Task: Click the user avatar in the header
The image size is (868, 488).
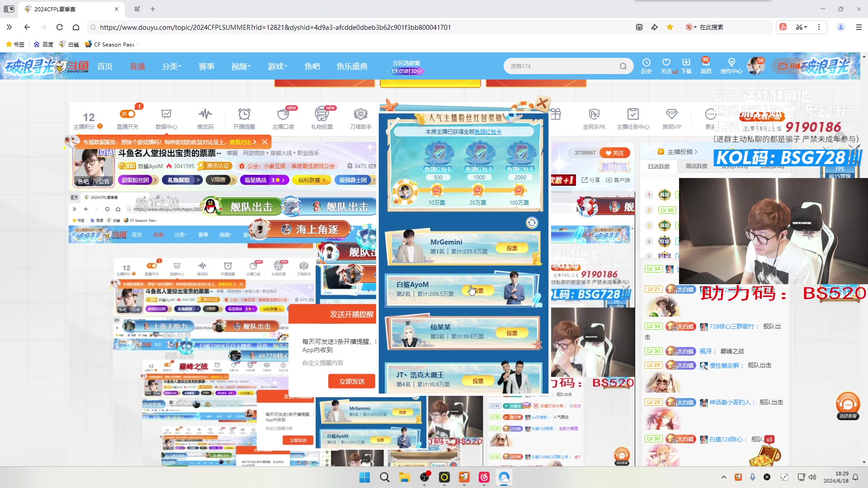Action: 755,66
